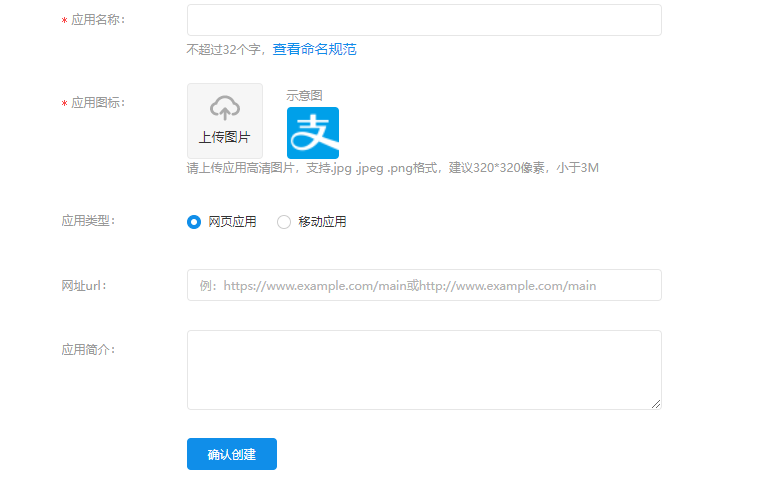Screen dimensions: 783x488
Task: Click the 网址url label
Action: 84,286
